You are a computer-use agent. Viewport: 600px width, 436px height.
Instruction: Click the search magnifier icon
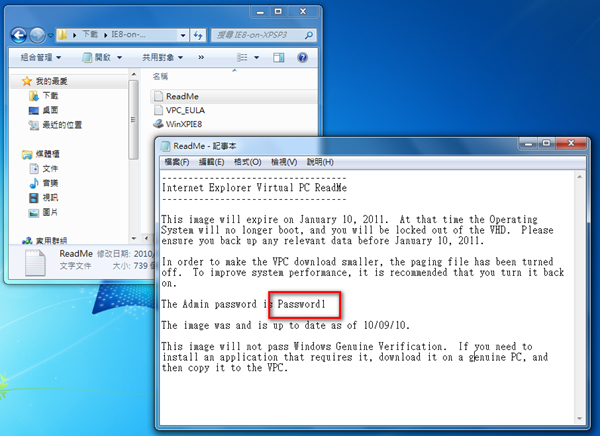tap(309, 35)
